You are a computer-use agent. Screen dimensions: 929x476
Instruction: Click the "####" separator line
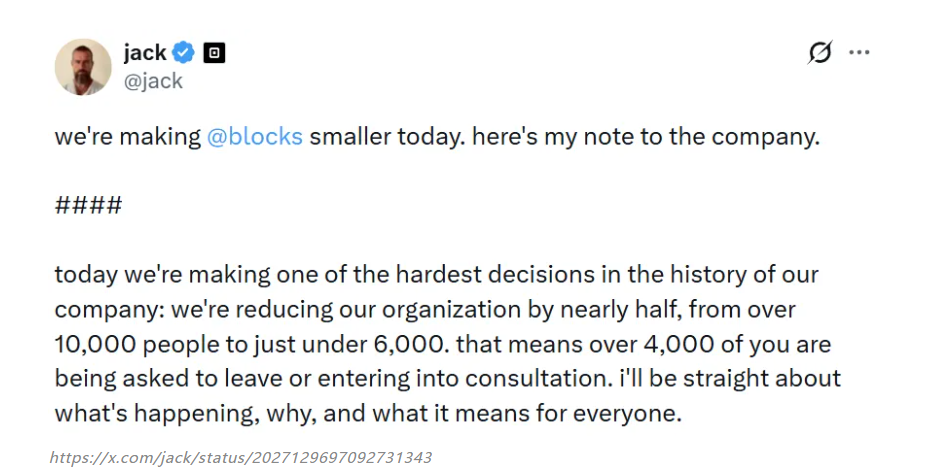[88, 206]
